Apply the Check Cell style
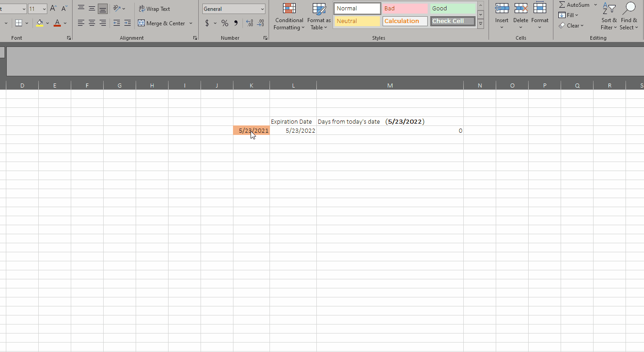Screen dimensions: 644x352 453,21
